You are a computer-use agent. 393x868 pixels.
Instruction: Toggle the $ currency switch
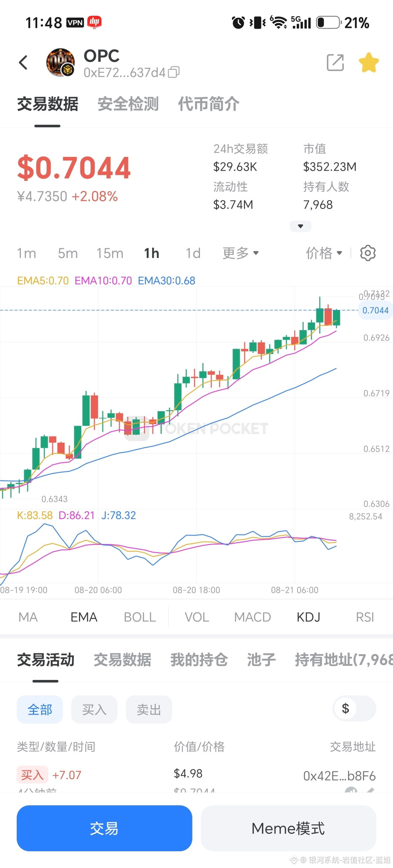tap(354, 708)
